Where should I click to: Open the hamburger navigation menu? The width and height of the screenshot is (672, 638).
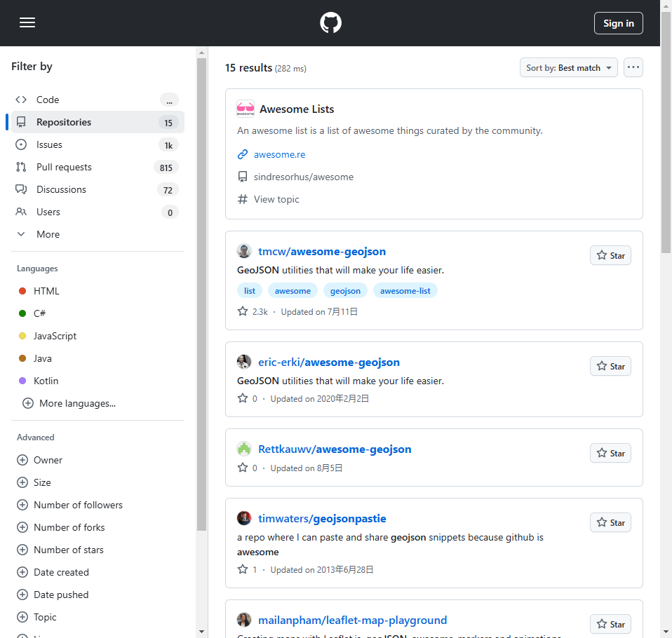tap(27, 22)
